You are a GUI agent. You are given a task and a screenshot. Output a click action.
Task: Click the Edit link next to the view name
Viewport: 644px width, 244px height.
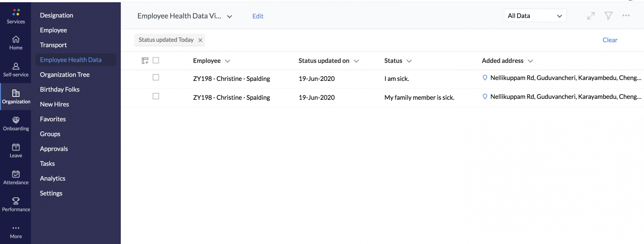point(258,16)
